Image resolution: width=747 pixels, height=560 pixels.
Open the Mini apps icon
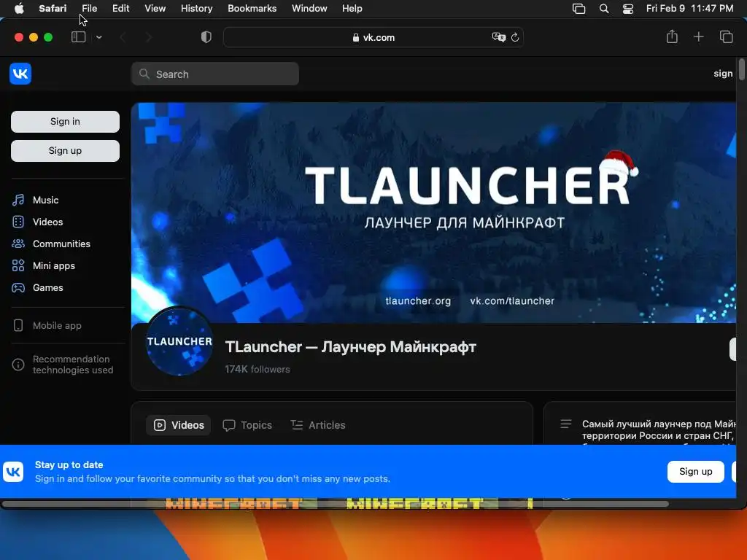pyautogui.click(x=18, y=265)
